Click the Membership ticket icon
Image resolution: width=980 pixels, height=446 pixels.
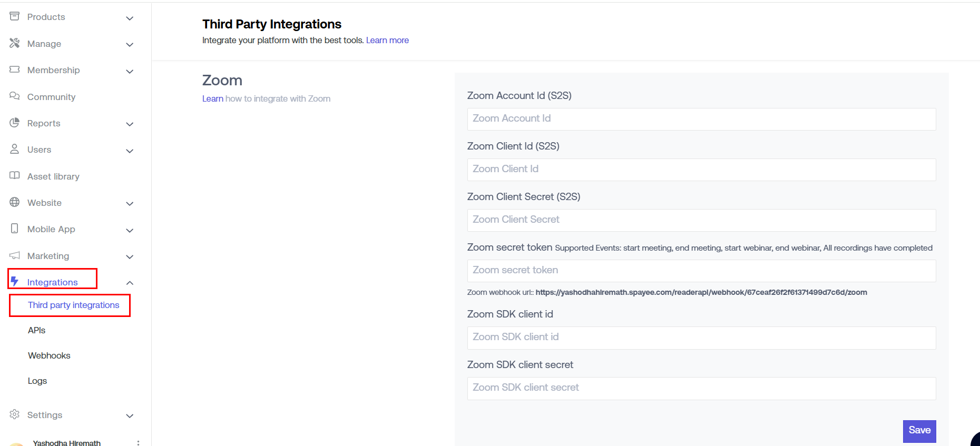click(x=15, y=70)
